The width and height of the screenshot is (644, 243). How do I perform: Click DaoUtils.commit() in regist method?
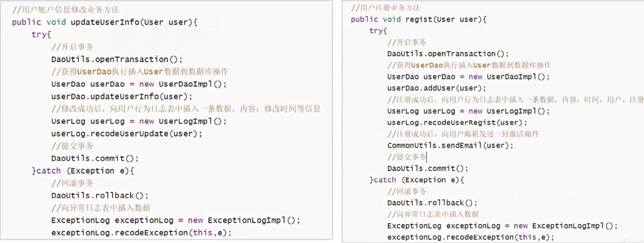coord(427,168)
